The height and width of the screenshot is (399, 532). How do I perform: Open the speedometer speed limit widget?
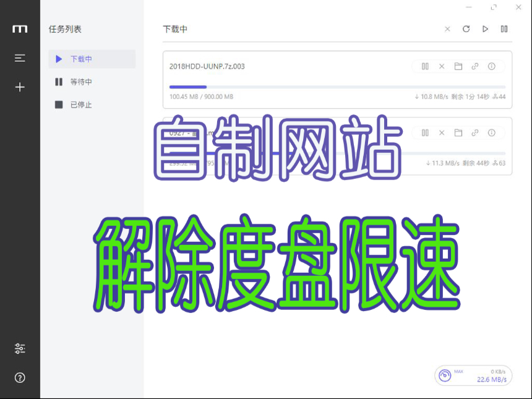[445, 375]
